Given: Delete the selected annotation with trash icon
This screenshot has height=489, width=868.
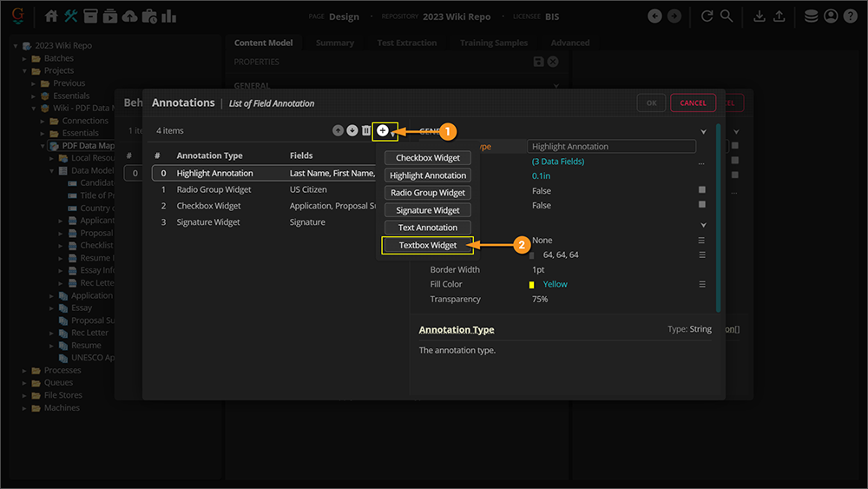Looking at the screenshot, I should click(x=366, y=130).
